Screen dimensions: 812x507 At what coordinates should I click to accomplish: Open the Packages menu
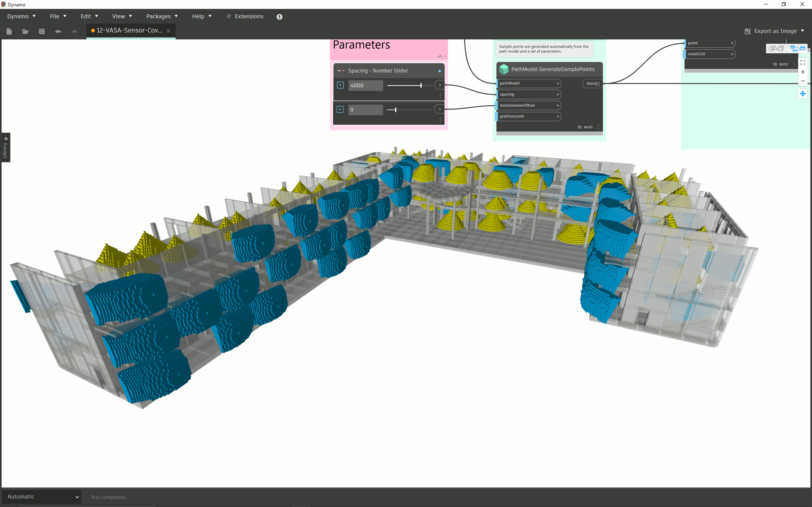click(x=162, y=16)
